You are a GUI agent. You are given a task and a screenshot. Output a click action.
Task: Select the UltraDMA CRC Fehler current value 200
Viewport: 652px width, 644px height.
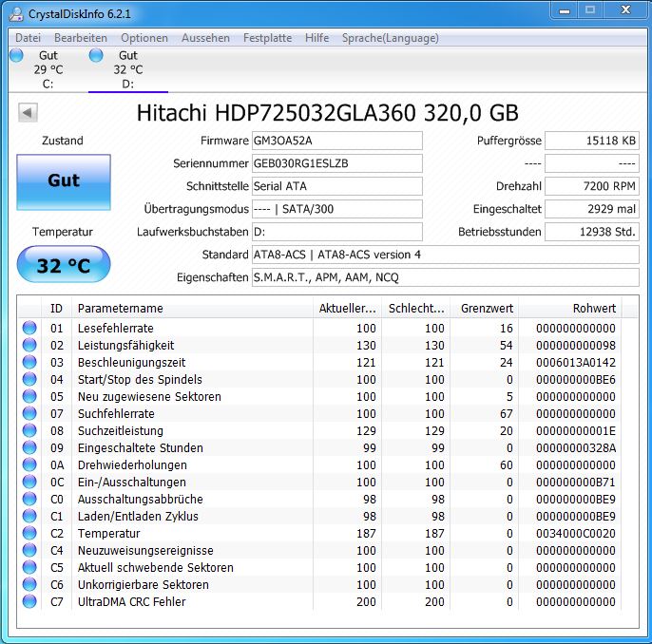366,601
